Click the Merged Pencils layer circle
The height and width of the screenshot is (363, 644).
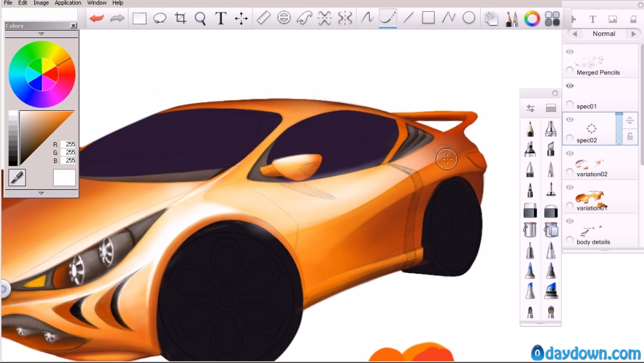pyautogui.click(x=570, y=70)
